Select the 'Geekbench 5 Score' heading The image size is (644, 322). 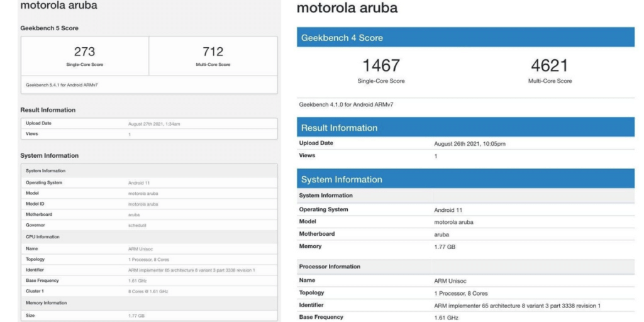[x=49, y=28]
